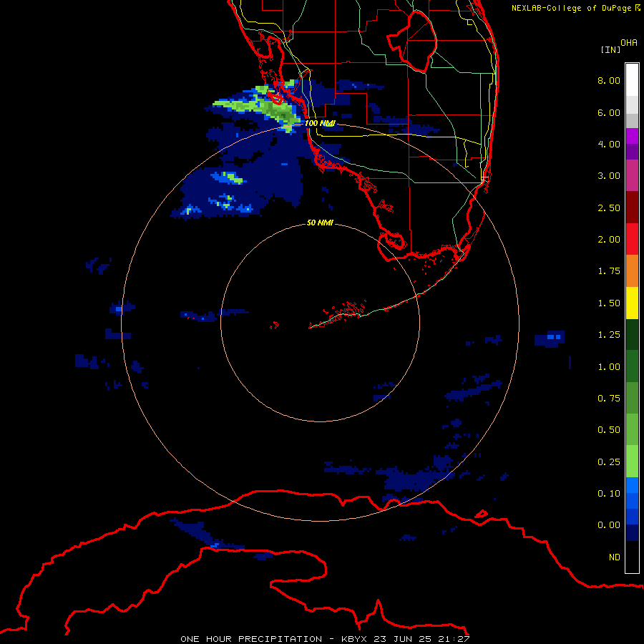
Task: Pick the black ND swatch in legend
Action: point(632,557)
